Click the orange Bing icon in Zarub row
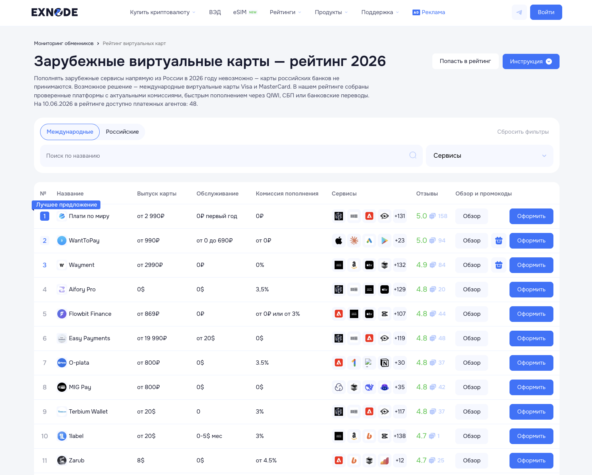592x475 pixels. click(354, 460)
